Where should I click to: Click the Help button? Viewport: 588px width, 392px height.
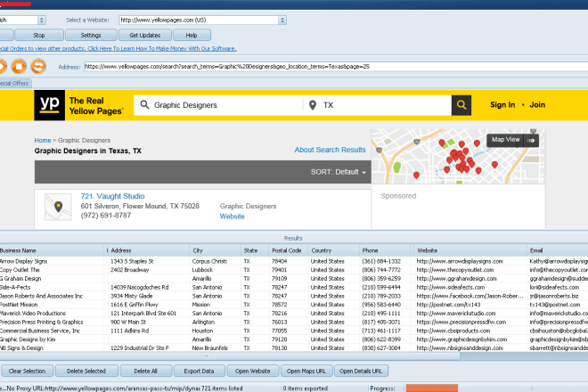click(x=192, y=36)
